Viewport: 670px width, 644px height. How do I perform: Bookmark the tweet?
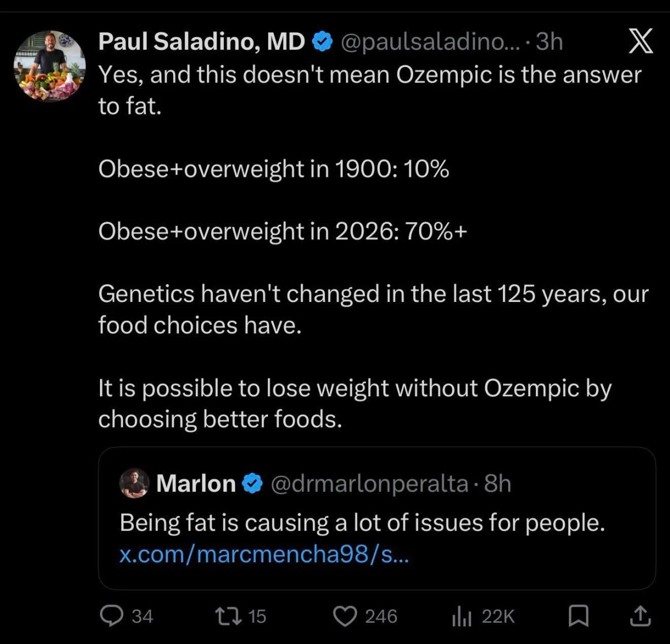[580, 616]
